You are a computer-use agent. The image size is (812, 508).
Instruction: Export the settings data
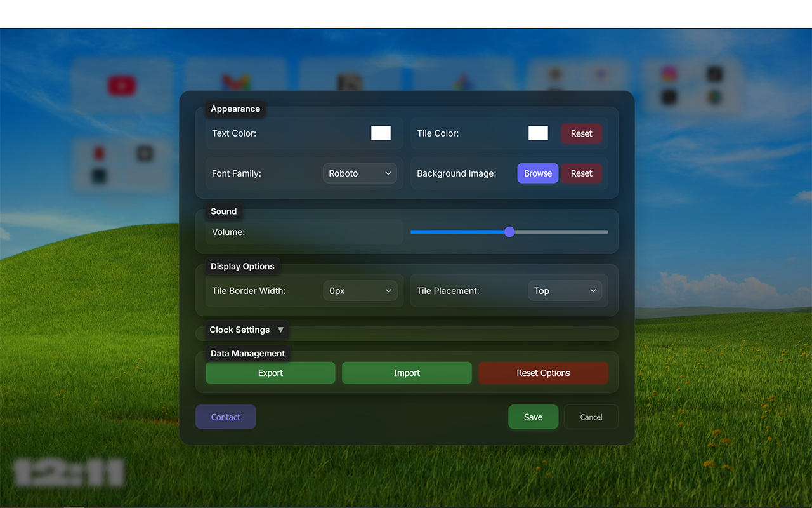[x=270, y=373]
